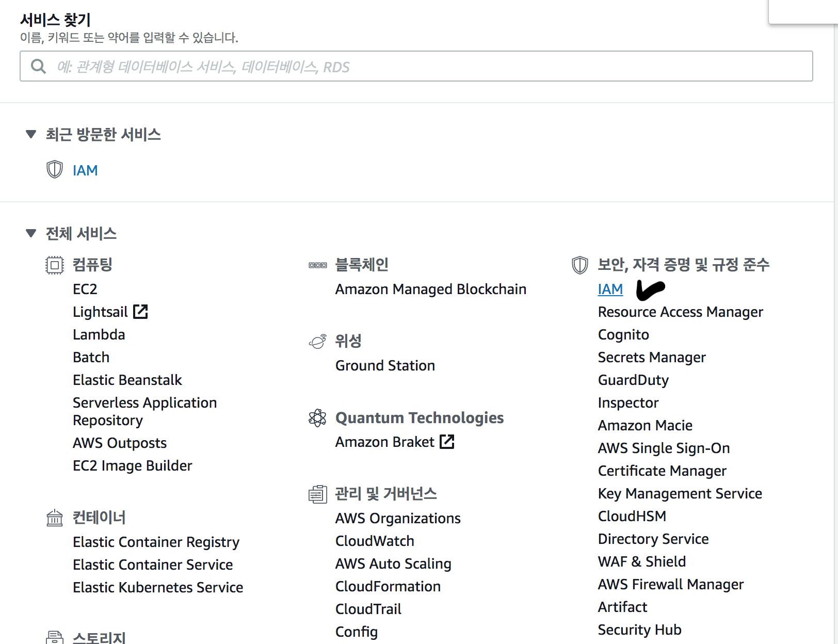Open AWS Firewall Manager
The height and width of the screenshot is (644, 838).
point(671,585)
